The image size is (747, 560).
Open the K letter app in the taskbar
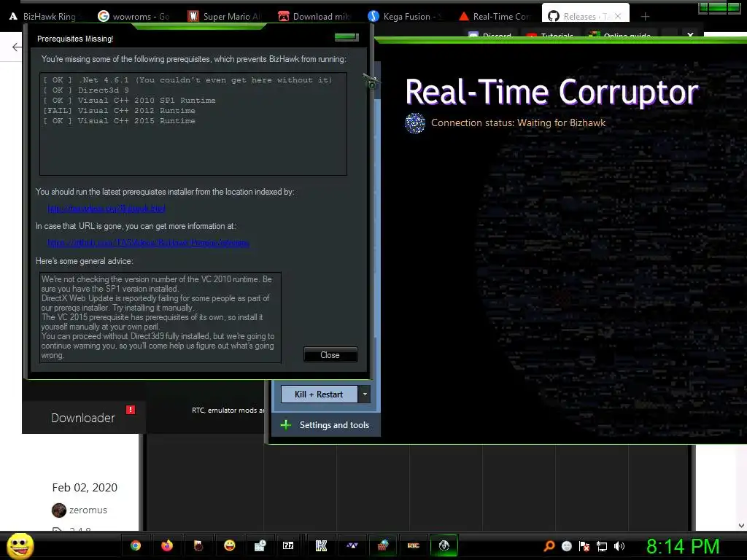click(321, 545)
